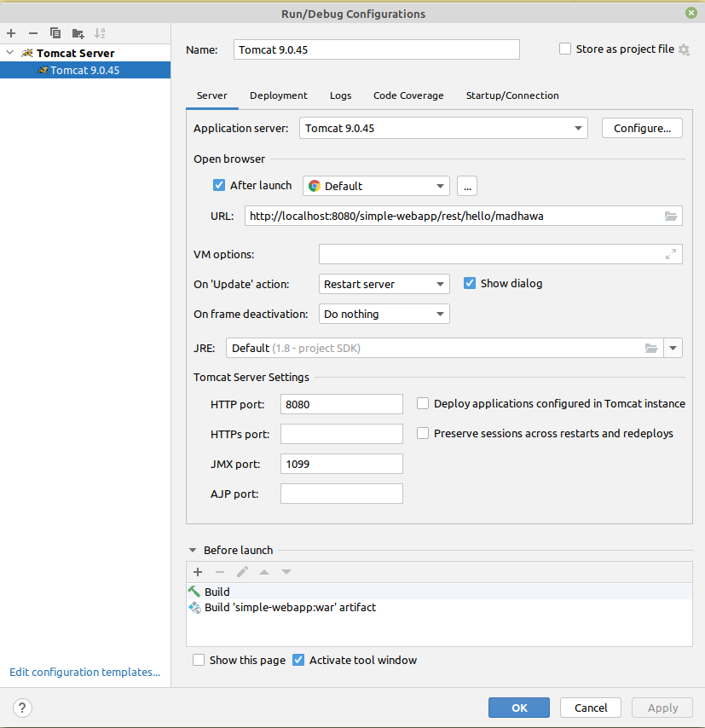Click the URL input field

point(464,216)
